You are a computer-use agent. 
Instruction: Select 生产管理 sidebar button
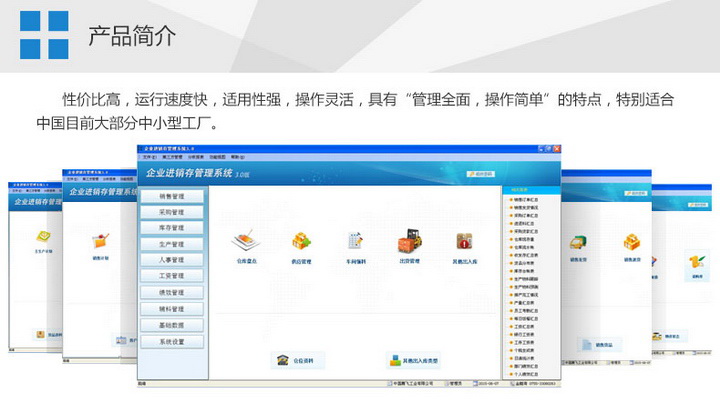click(172, 244)
